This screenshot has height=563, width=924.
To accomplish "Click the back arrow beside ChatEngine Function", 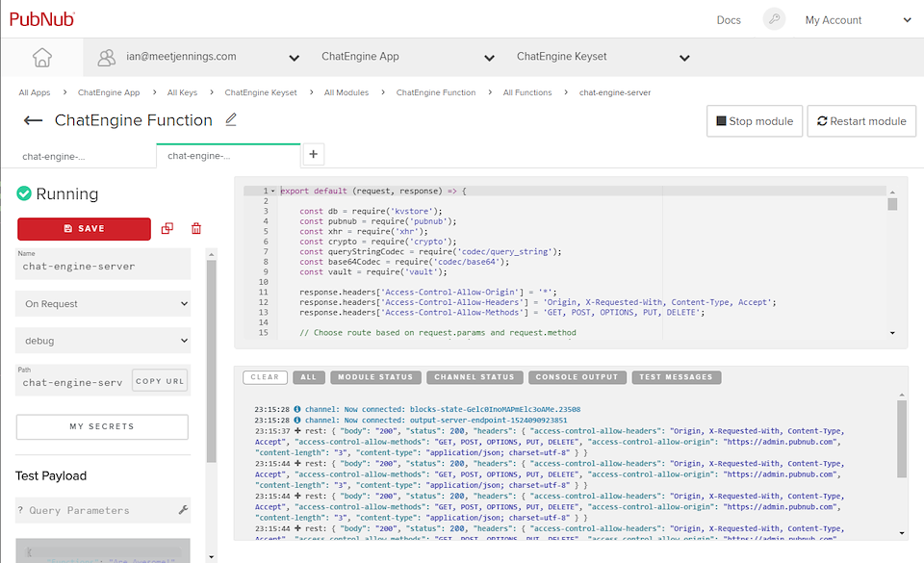I will (34, 120).
